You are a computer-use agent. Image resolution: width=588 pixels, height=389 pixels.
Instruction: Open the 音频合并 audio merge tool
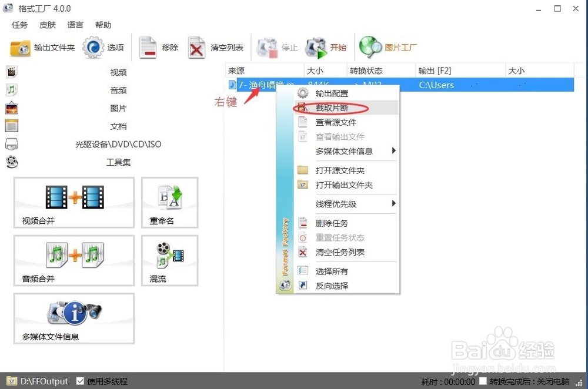(73, 260)
